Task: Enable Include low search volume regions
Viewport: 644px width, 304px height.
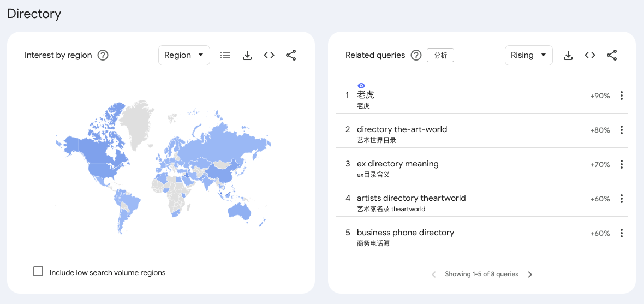Action: pyautogui.click(x=38, y=272)
